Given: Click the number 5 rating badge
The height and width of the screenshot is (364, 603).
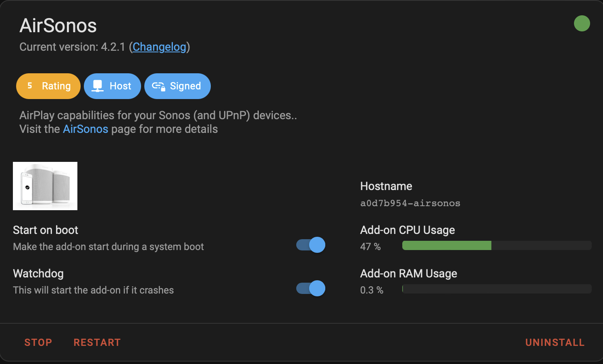Looking at the screenshot, I should pyautogui.click(x=30, y=86).
